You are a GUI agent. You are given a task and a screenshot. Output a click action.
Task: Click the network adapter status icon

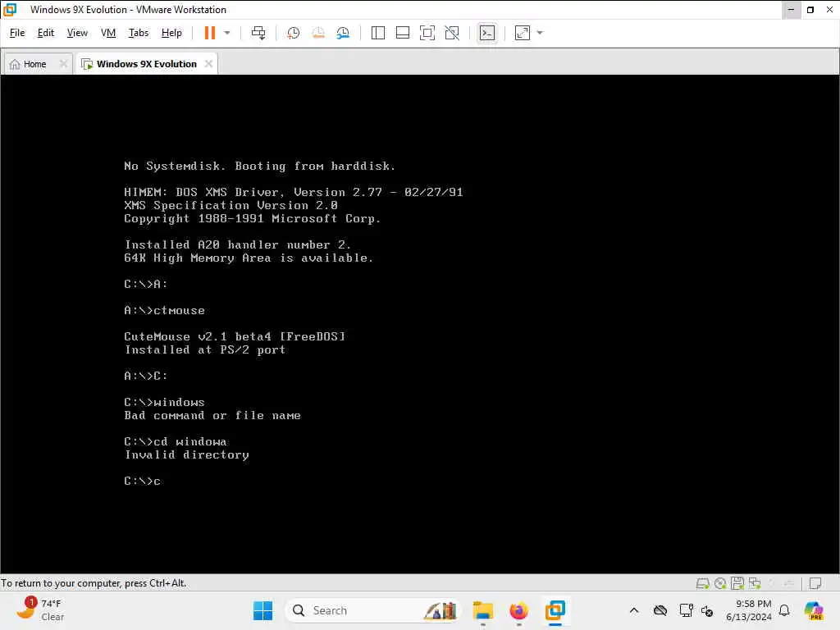coord(755,583)
